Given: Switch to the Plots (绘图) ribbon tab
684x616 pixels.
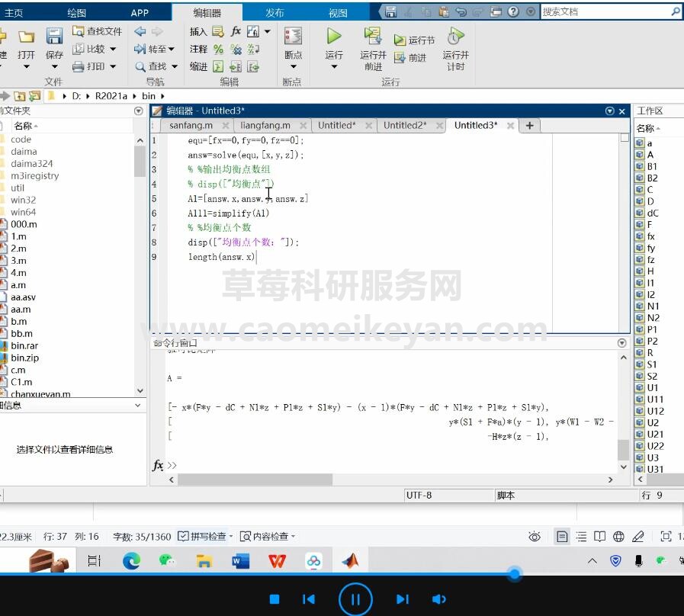Looking at the screenshot, I should (x=76, y=13).
